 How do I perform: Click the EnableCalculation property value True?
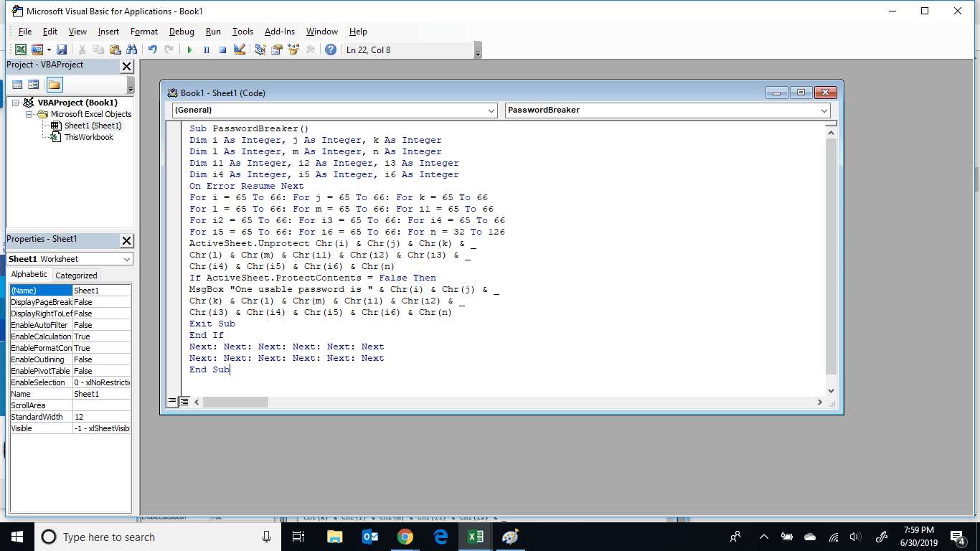101,336
